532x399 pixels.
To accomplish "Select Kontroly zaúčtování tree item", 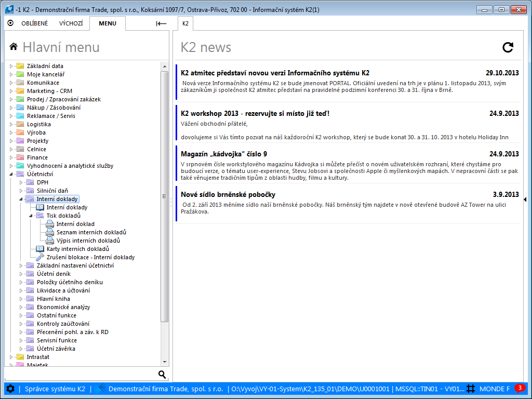I will (63, 324).
